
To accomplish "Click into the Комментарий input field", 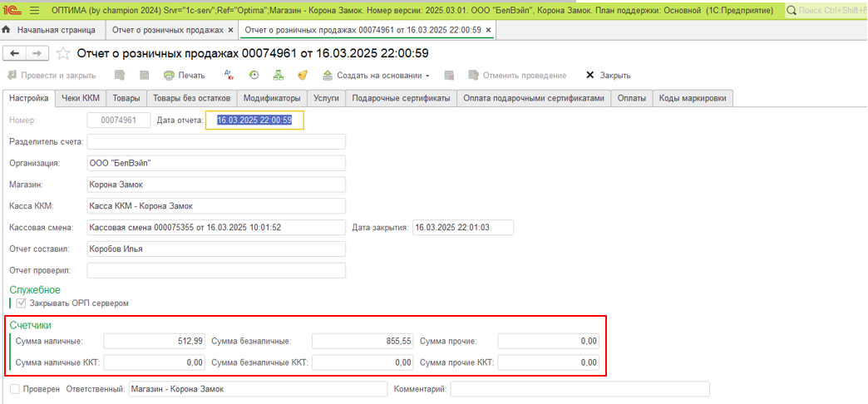I will point(579,389).
